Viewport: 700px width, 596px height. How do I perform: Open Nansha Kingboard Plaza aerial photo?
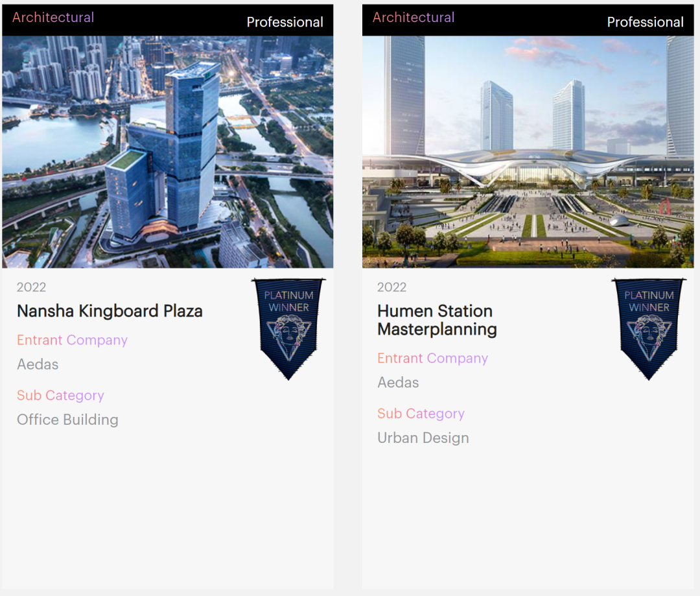(167, 152)
